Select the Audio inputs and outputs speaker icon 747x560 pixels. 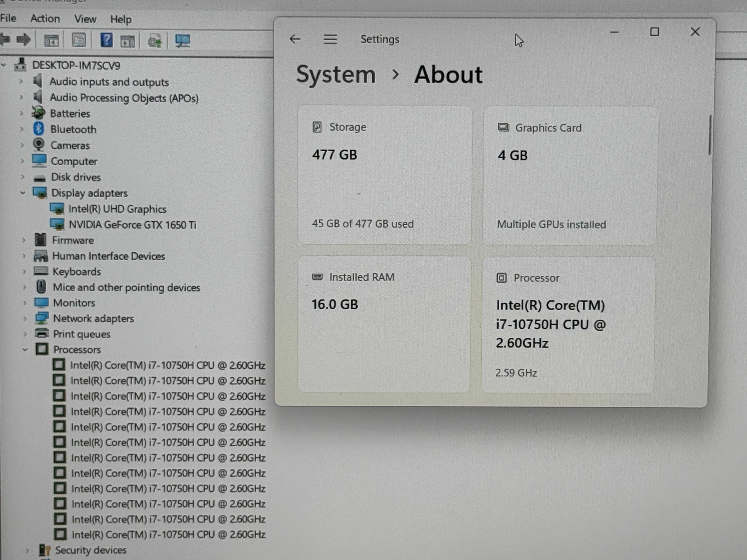38,81
